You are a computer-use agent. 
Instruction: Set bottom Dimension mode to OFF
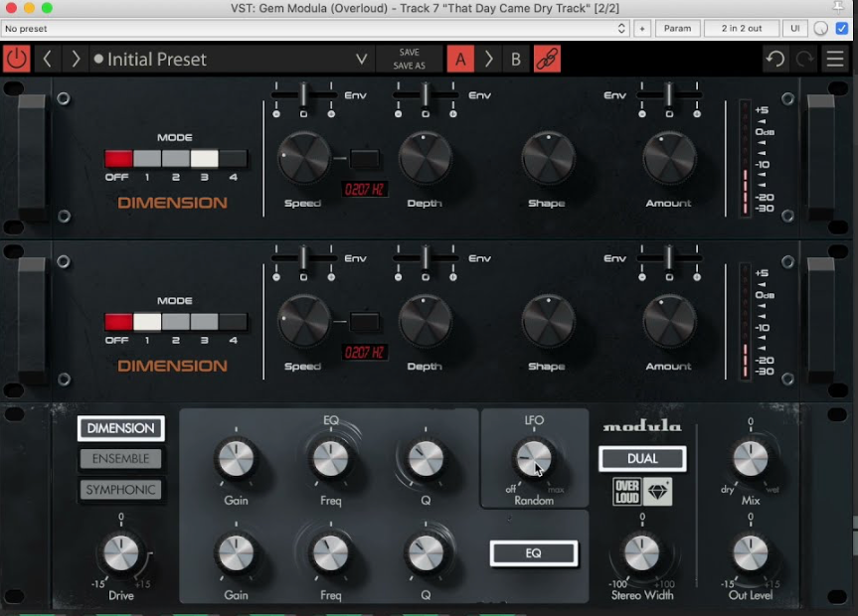click(x=118, y=322)
